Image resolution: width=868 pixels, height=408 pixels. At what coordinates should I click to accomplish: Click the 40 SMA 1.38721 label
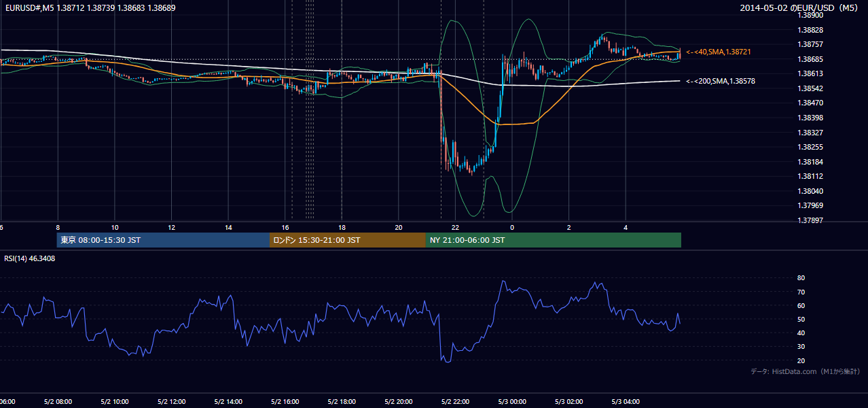[x=719, y=52]
